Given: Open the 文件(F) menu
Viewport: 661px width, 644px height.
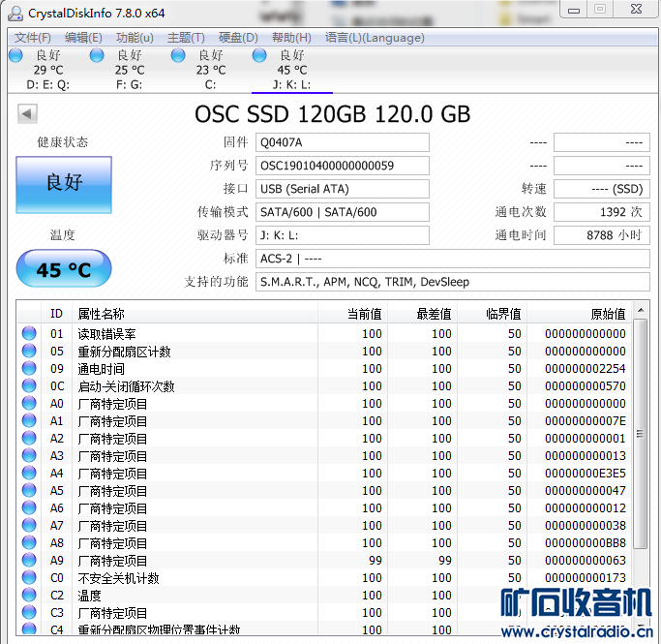Looking at the screenshot, I should 33,38.
